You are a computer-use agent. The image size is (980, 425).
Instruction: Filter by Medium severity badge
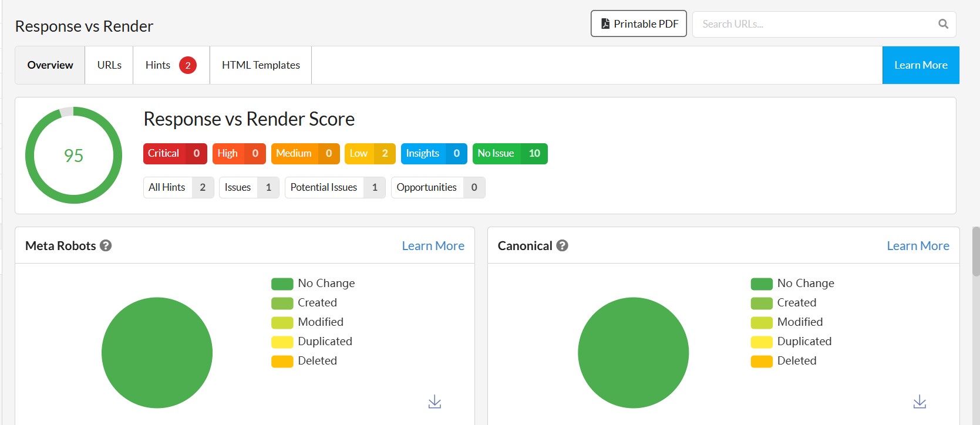pyautogui.click(x=305, y=154)
